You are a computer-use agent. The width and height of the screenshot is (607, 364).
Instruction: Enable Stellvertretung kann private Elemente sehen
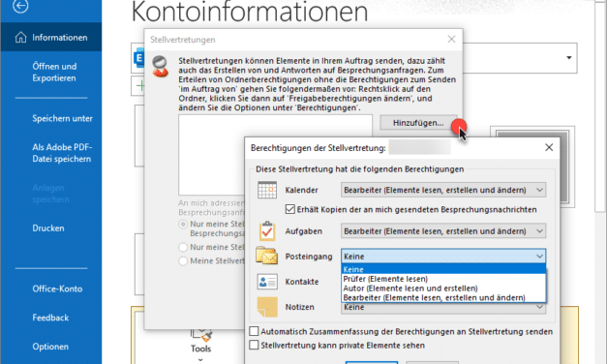pos(254,345)
